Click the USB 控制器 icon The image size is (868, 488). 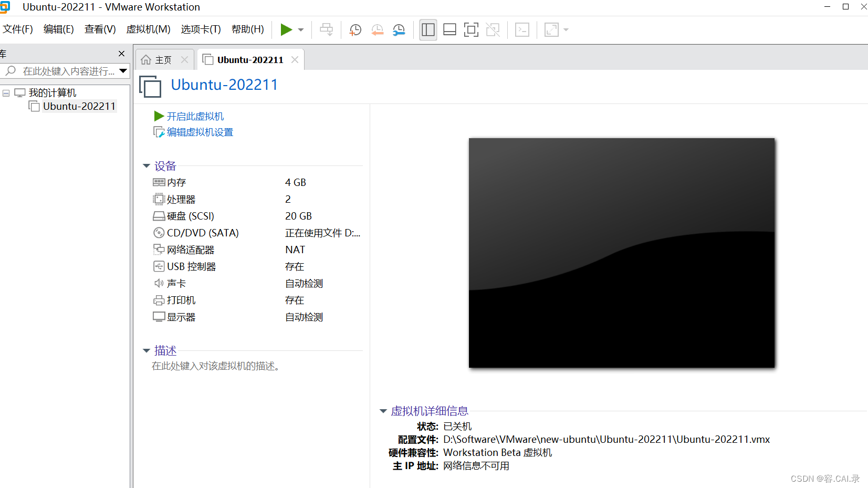point(159,266)
